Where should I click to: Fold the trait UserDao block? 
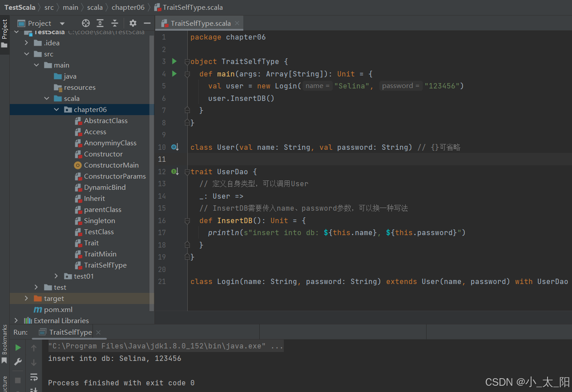187,172
